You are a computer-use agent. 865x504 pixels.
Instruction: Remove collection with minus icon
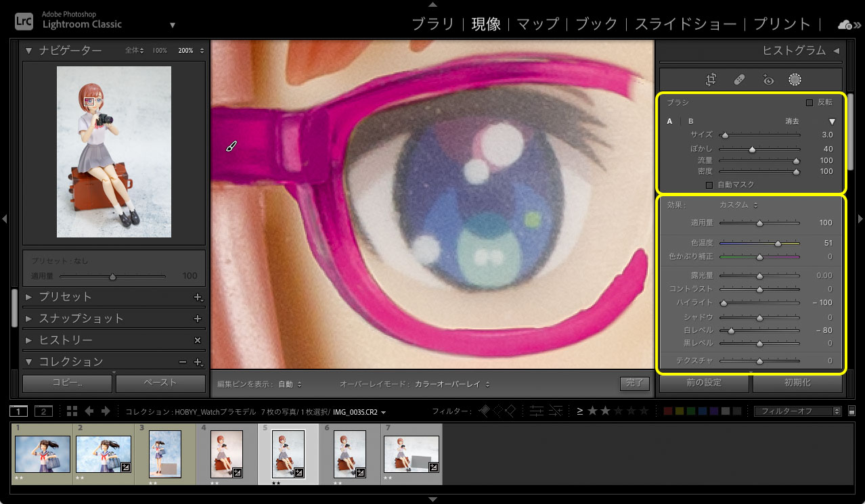click(183, 362)
